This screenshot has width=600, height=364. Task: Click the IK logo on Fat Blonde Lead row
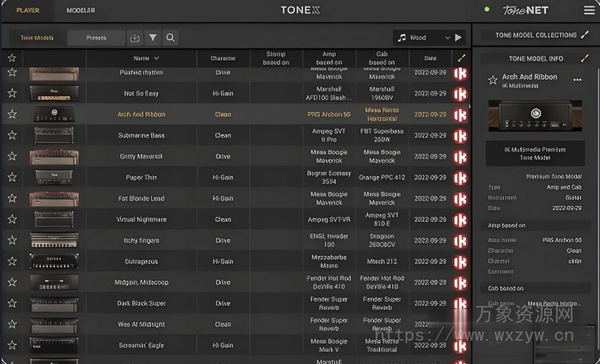(x=460, y=199)
